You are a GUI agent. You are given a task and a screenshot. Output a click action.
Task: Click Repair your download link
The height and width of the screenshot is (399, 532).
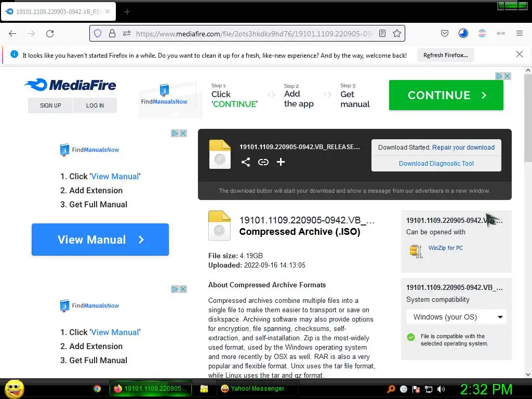[463, 147]
